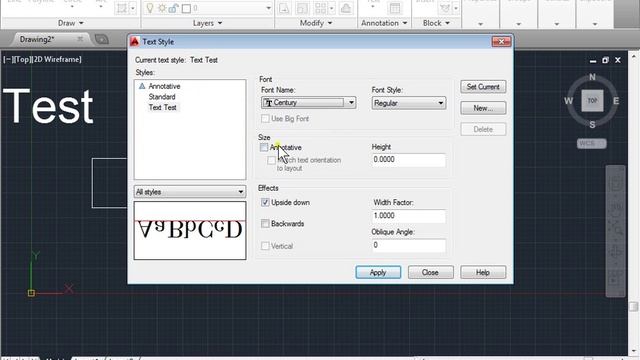640x360 pixels.
Task: Select the Annotative style in list
Action: tap(164, 86)
